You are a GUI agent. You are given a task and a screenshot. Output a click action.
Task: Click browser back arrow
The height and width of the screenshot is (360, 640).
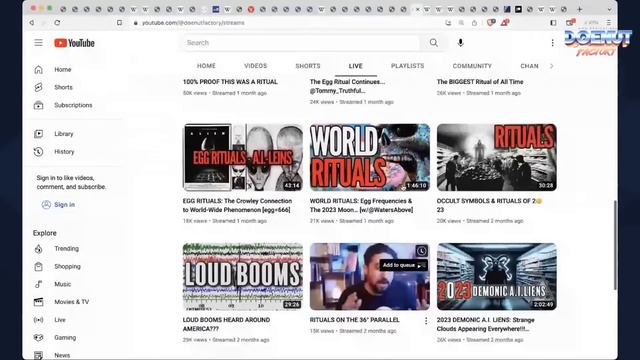tap(31, 23)
